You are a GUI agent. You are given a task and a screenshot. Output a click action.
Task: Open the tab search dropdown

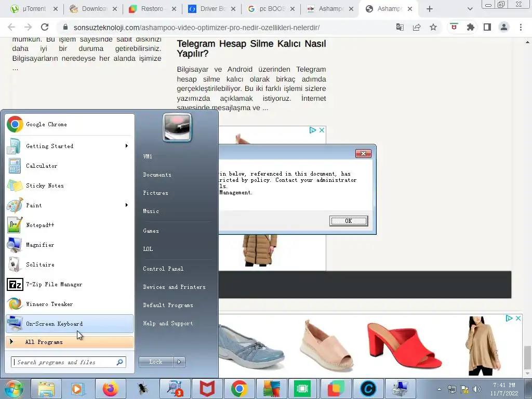470,9
